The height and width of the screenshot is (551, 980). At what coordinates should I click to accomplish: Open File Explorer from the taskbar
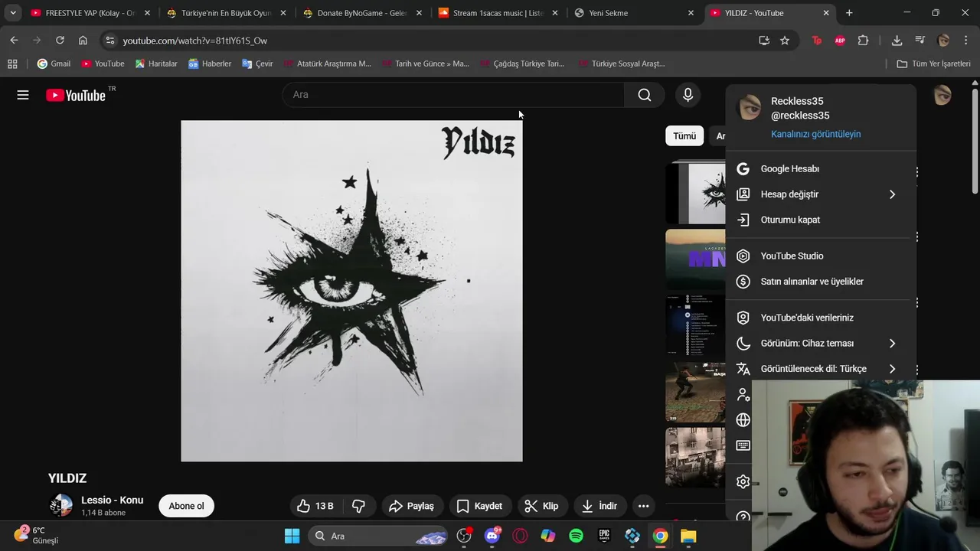688,536
